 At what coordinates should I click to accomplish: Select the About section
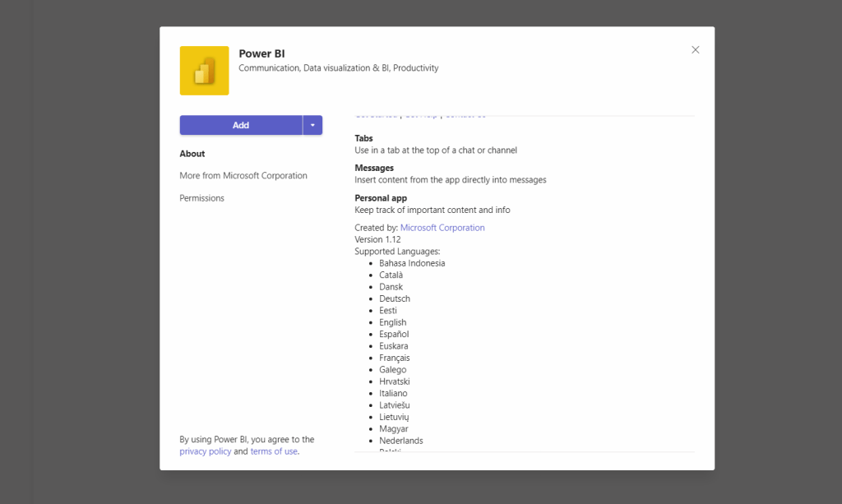[x=192, y=154]
